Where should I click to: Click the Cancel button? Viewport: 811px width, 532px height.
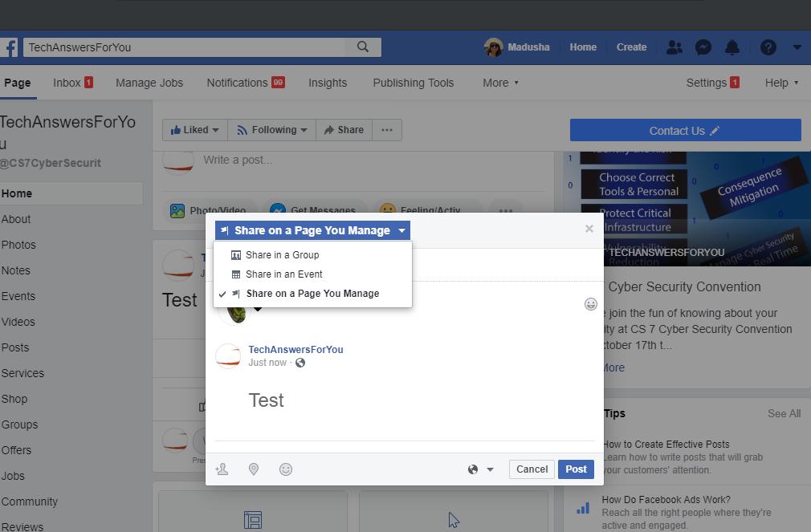point(532,469)
